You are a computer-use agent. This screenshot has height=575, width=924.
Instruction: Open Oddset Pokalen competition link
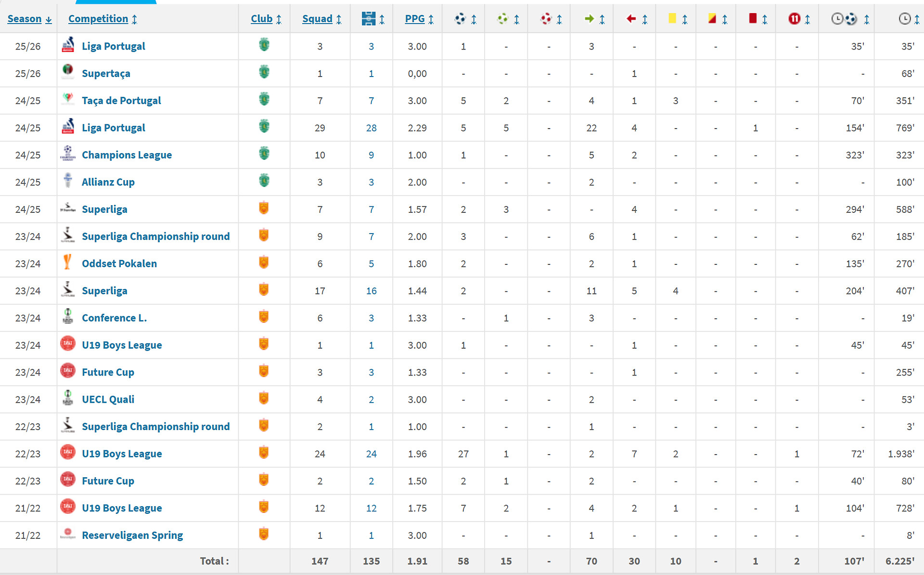pos(119,263)
